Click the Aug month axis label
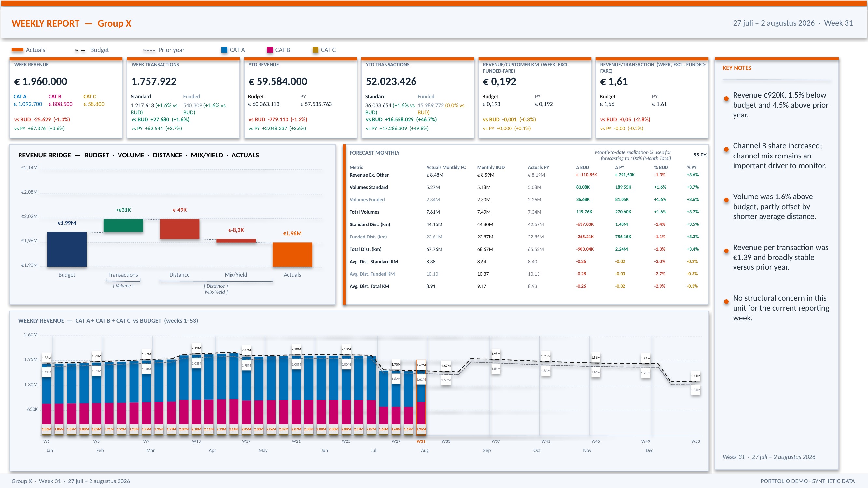 point(425,450)
